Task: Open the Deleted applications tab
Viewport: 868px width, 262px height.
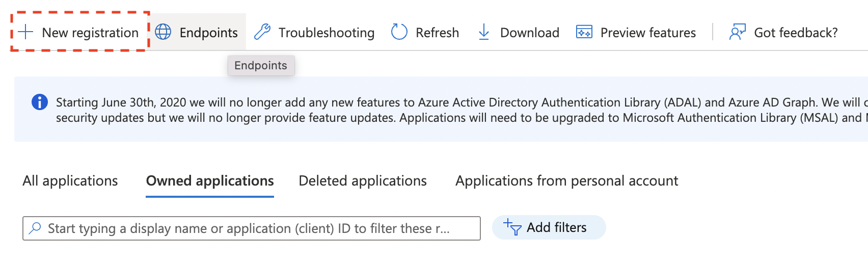Action: point(363,181)
